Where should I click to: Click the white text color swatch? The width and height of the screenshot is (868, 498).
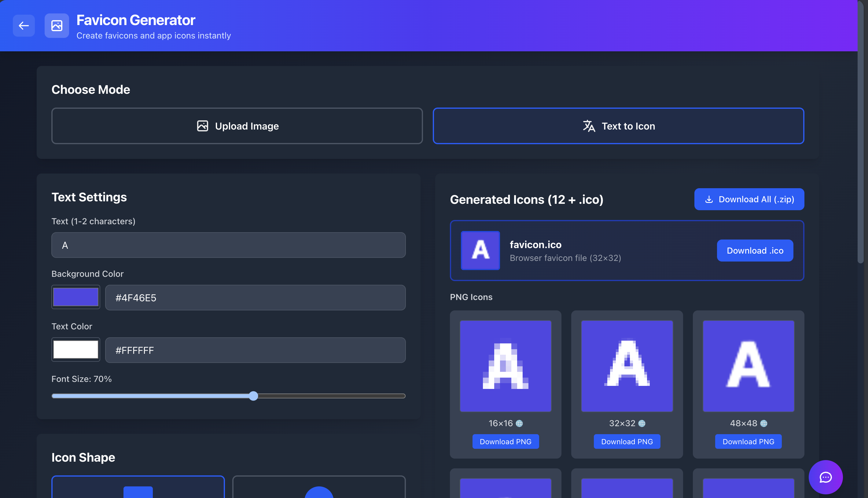tap(75, 349)
